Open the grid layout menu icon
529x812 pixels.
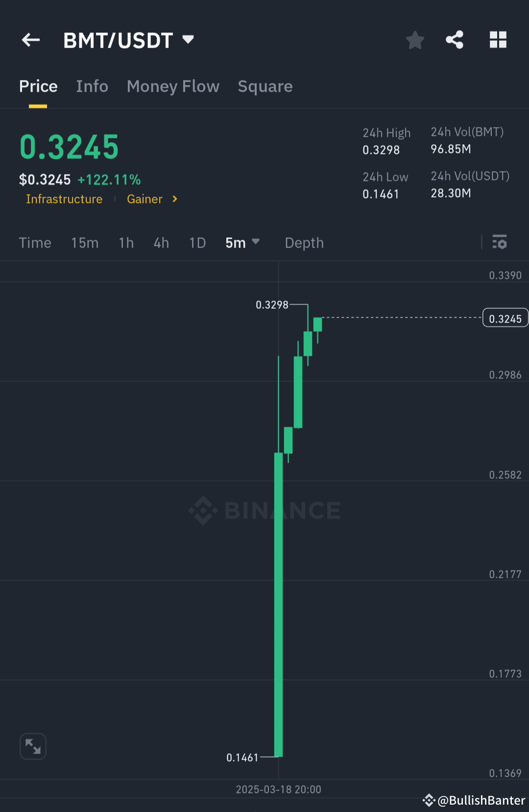pos(498,40)
